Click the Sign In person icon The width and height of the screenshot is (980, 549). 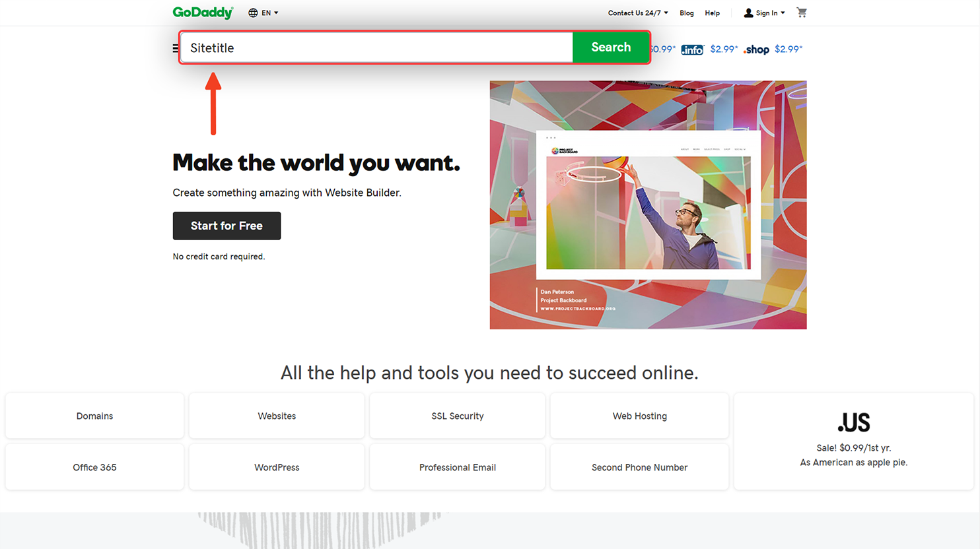pos(748,13)
